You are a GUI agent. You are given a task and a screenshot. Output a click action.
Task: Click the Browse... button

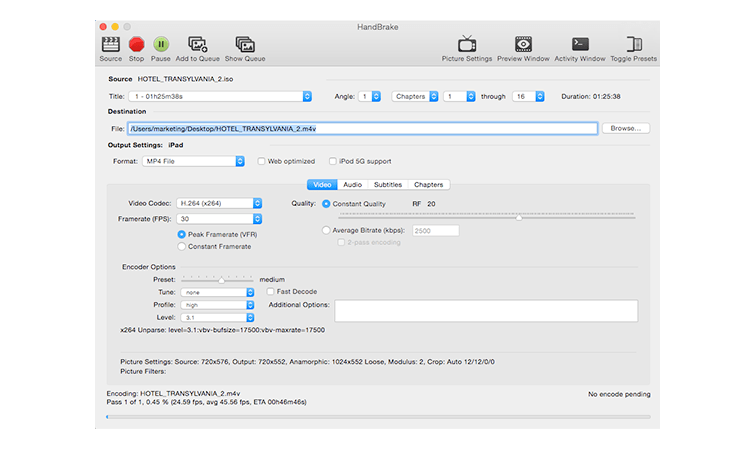(625, 129)
